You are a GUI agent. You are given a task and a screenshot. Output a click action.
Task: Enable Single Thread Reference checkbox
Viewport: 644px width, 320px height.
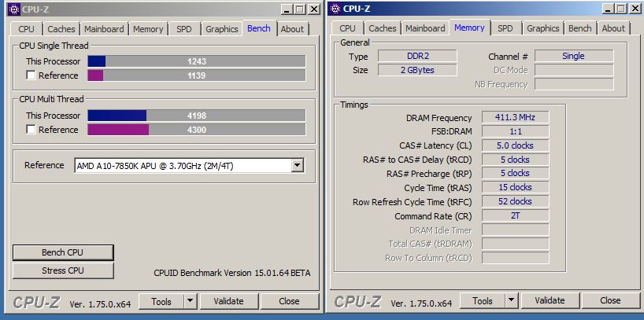click(31, 75)
